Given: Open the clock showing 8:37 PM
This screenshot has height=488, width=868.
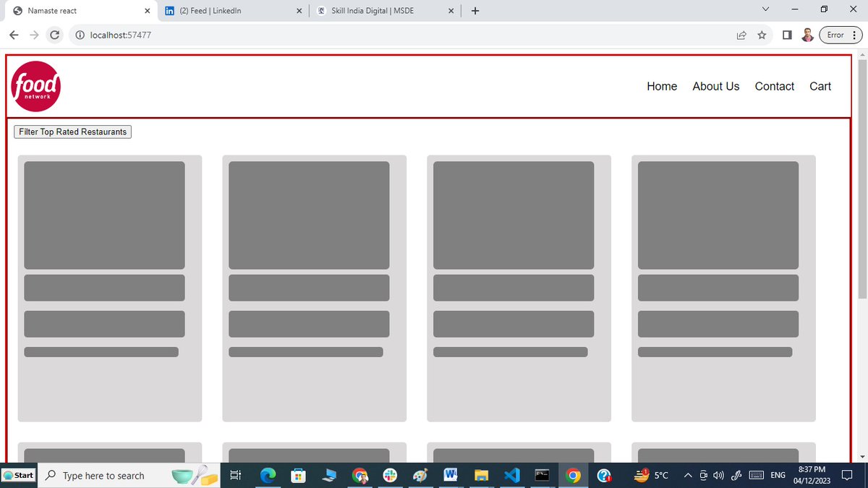Looking at the screenshot, I should [812, 475].
